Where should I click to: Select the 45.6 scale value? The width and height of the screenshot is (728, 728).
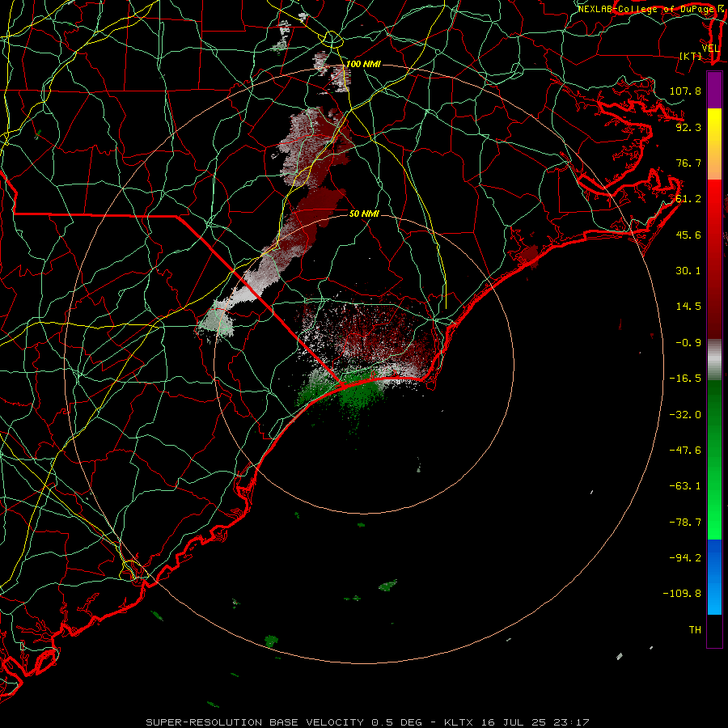click(x=688, y=235)
